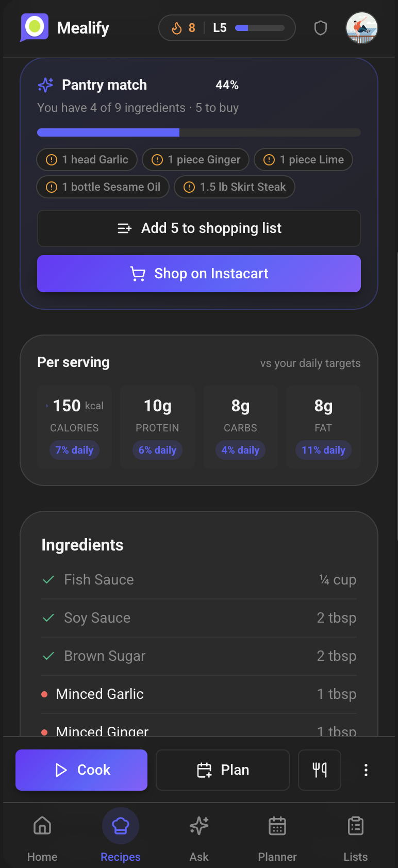Open the shield icon in header
This screenshot has height=868, width=398.
click(321, 28)
